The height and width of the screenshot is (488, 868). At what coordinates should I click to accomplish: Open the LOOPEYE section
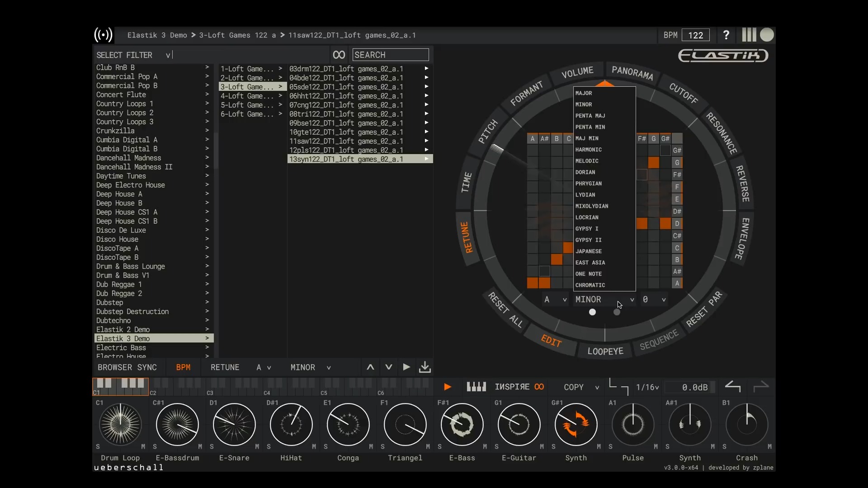pyautogui.click(x=605, y=351)
